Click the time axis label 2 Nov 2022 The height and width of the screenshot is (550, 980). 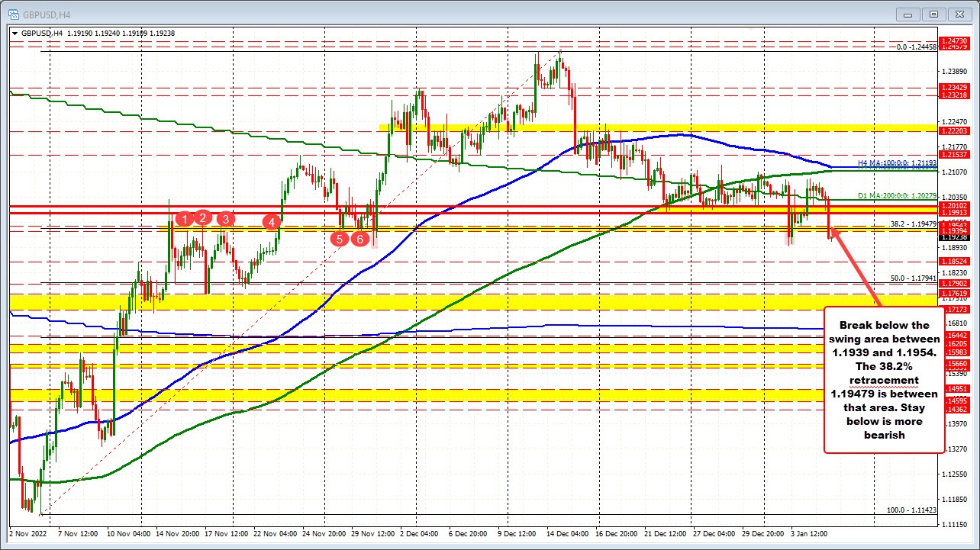point(27,536)
